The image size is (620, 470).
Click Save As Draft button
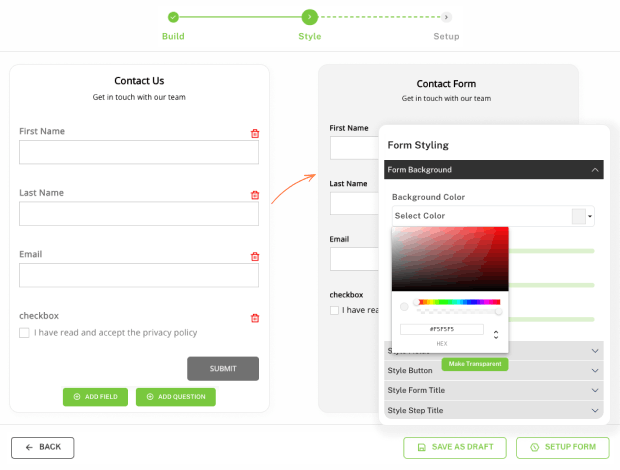coord(455,447)
